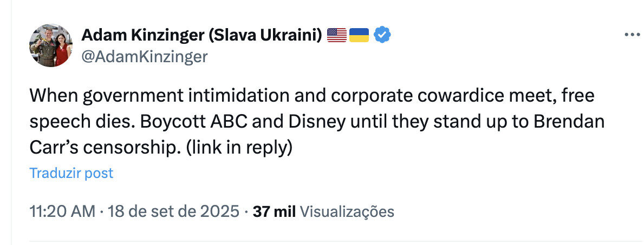This screenshot has width=644, height=245.
Task: Click the 37 mil view count
Action: tap(274, 211)
